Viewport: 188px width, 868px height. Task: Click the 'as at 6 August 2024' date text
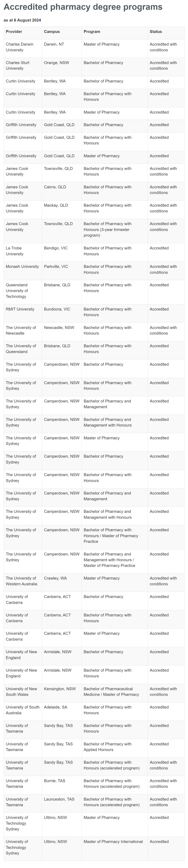pos(22,20)
